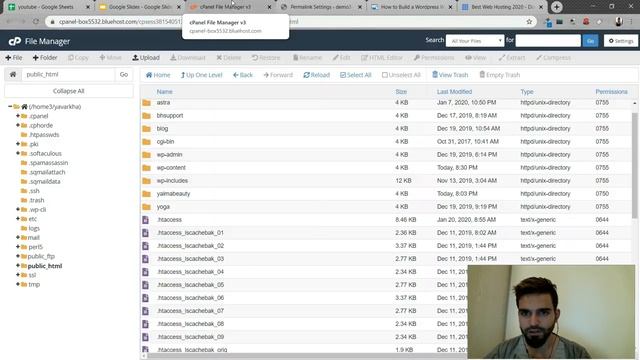Select the bhsupport folder icon

pyautogui.click(x=147, y=116)
